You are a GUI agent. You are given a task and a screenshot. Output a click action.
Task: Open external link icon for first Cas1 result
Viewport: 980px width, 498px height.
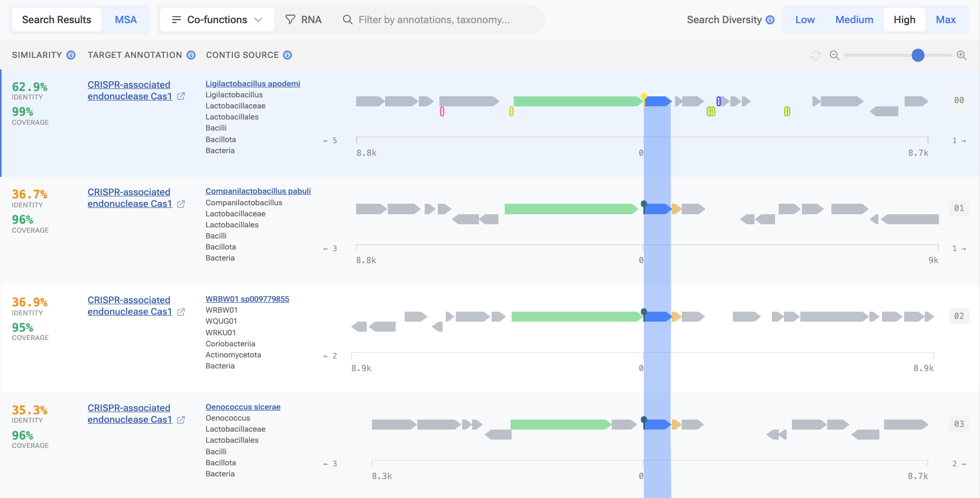click(181, 96)
